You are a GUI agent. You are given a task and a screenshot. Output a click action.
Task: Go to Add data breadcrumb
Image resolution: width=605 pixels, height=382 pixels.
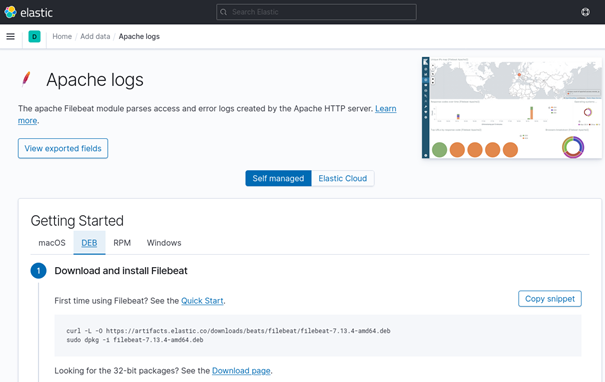95,36
